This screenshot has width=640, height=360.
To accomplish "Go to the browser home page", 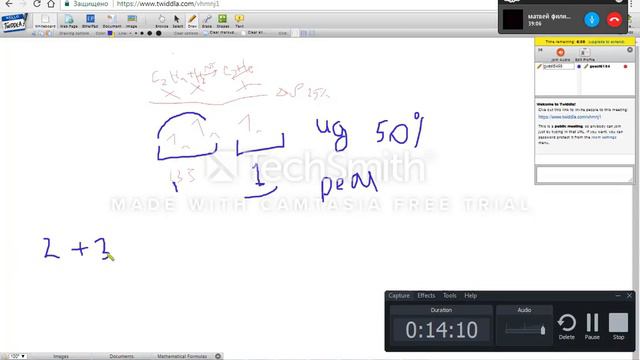I will point(51,4).
